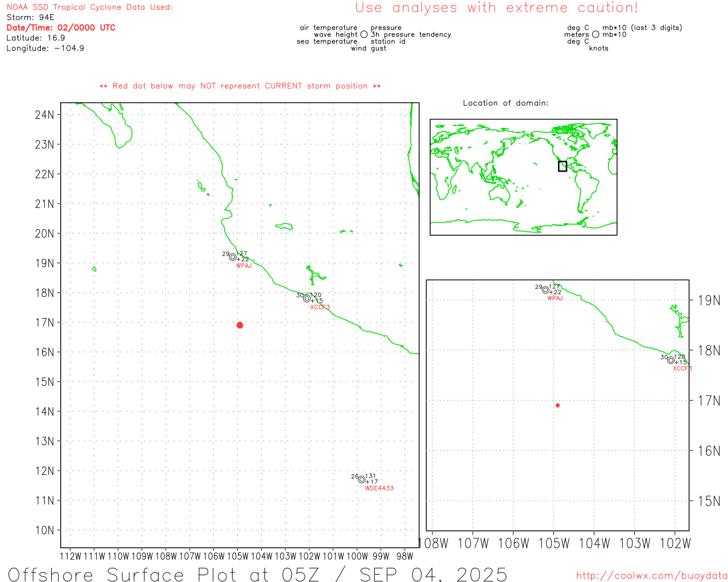The height and width of the screenshot is (582, 728).
Task: Click the 98W longitude axis label
Action: [405, 556]
